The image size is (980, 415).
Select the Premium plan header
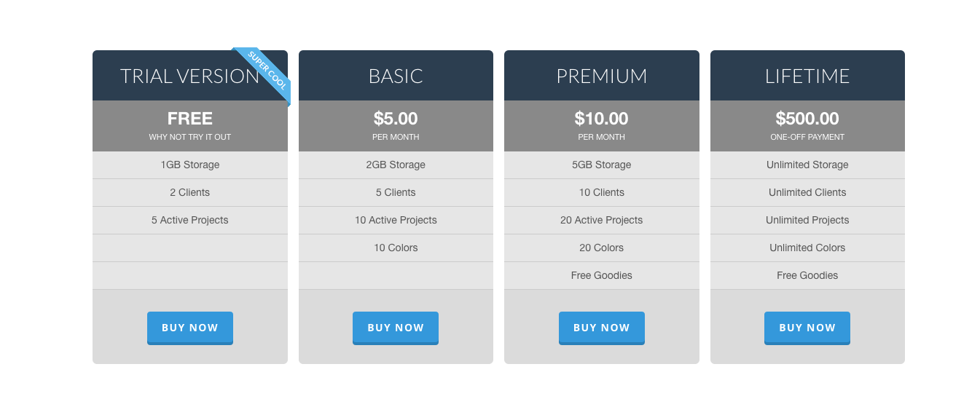pyautogui.click(x=602, y=76)
